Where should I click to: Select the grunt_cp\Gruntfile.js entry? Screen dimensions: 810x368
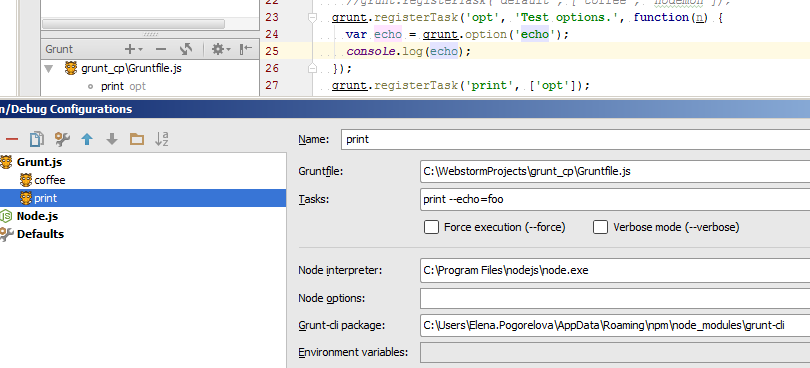(x=131, y=68)
